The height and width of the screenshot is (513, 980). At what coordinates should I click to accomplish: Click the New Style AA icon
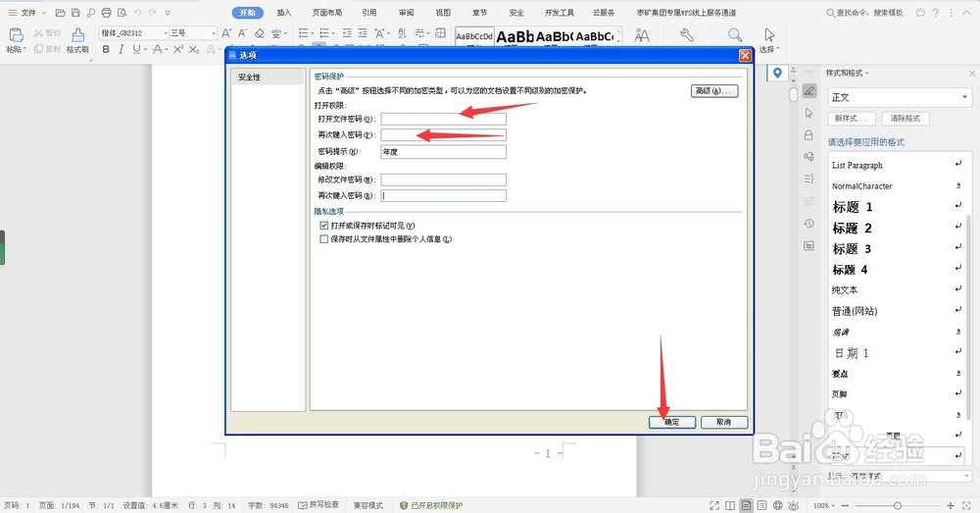pyautogui.click(x=642, y=36)
